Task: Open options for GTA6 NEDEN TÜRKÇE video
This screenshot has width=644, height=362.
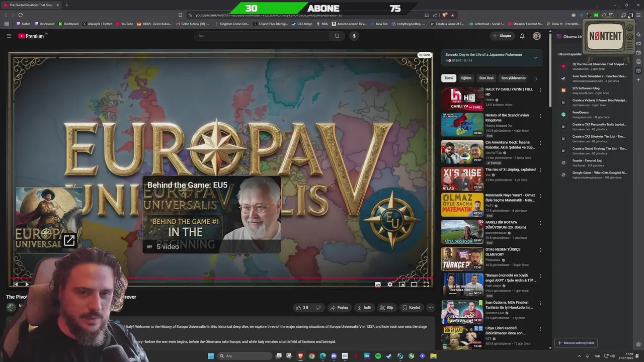Action: pyautogui.click(x=540, y=250)
